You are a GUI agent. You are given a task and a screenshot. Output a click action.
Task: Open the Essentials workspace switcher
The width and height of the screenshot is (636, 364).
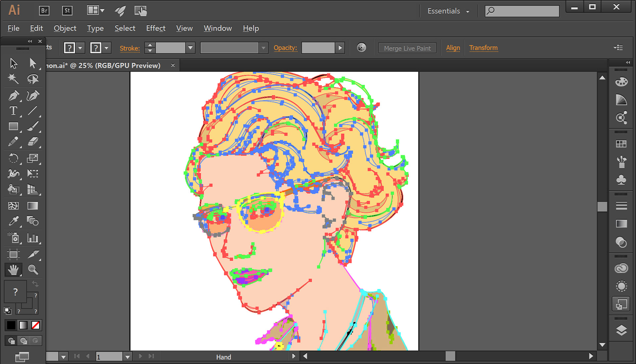[449, 11]
